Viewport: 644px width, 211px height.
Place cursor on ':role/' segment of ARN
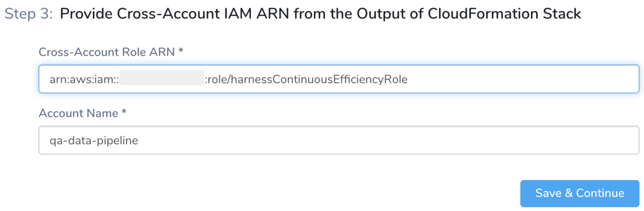coord(218,79)
